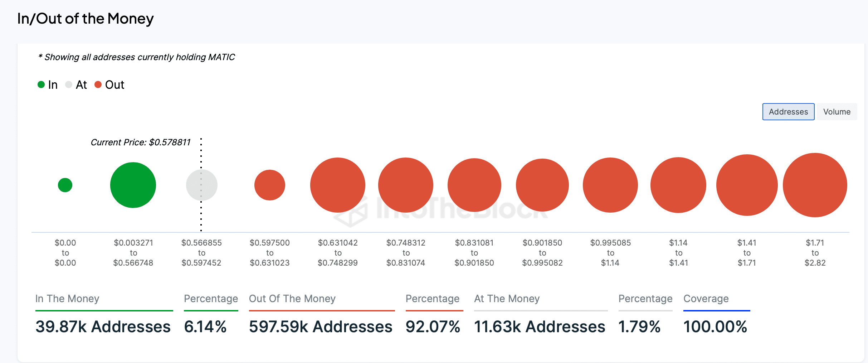This screenshot has width=868, height=363.
Task: Click the small green $0.00 to $0.00 bubble
Action: coord(65,185)
